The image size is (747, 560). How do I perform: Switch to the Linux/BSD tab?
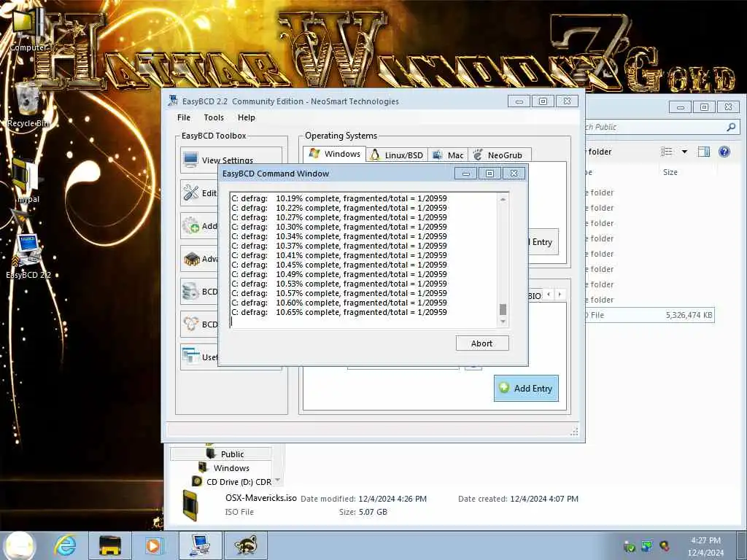(x=397, y=155)
